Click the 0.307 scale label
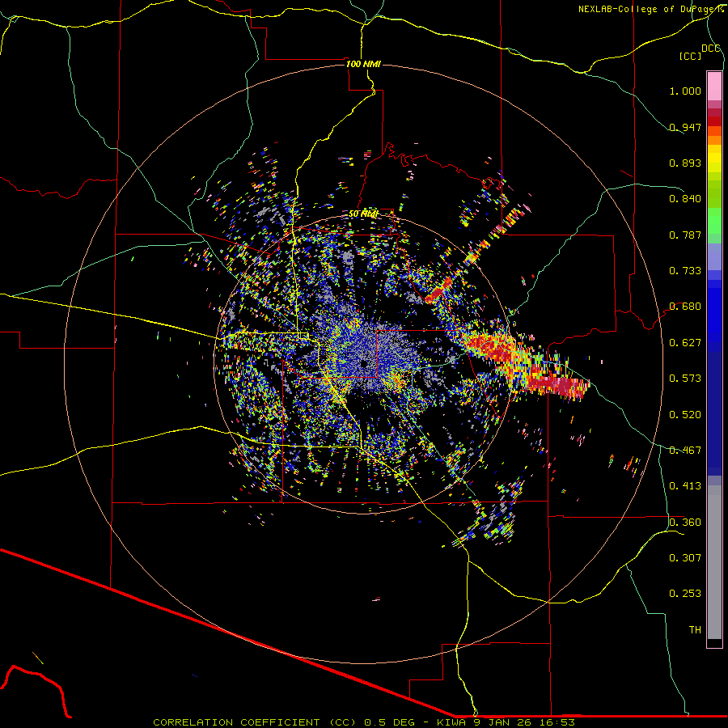Screen dimensions: 728x728 pos(685,558)
